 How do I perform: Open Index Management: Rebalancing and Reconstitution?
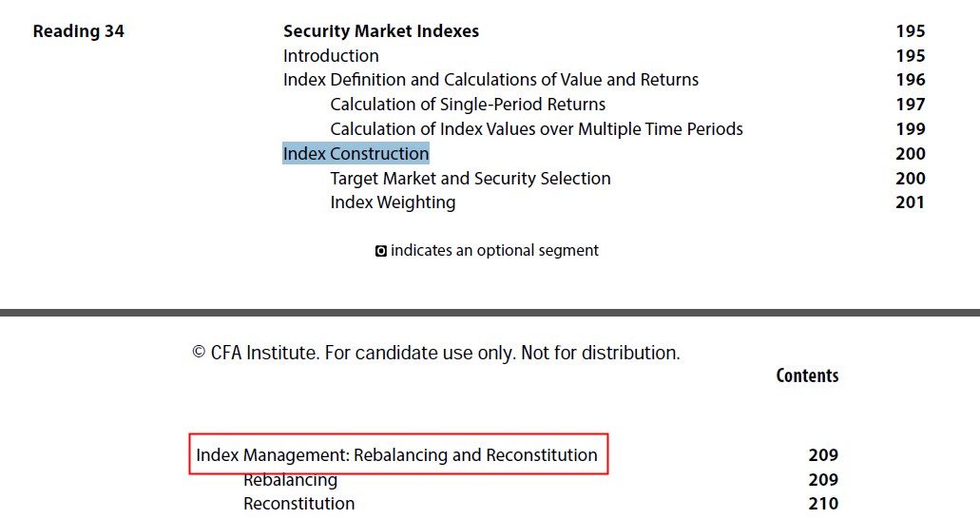click(x=397, y=454)
